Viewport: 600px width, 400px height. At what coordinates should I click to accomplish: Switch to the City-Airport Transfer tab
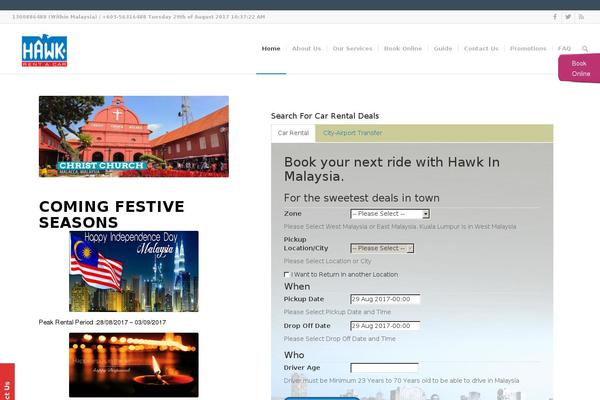point(352,133)
